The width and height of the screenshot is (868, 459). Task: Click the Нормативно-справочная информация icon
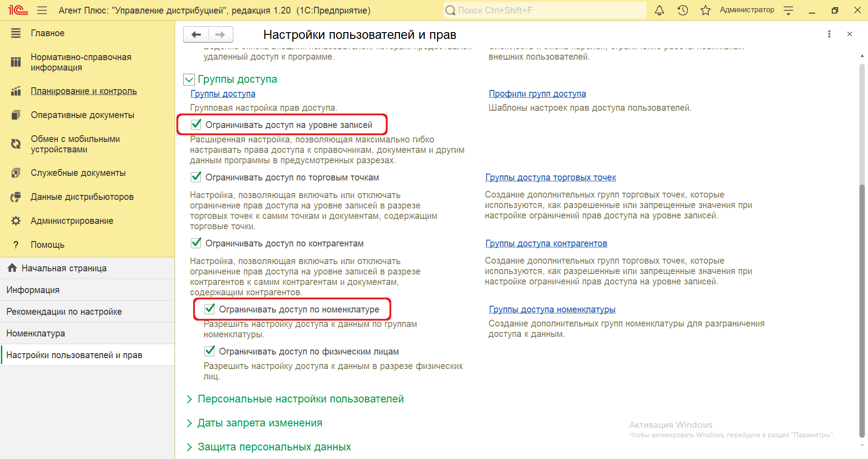(x=16, y=62)
